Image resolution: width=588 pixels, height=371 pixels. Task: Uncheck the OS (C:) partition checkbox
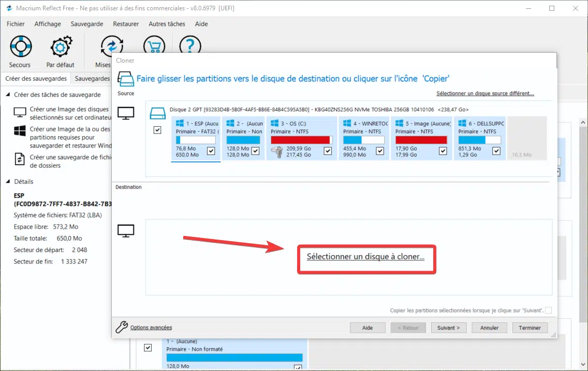(x=328, y=151)
